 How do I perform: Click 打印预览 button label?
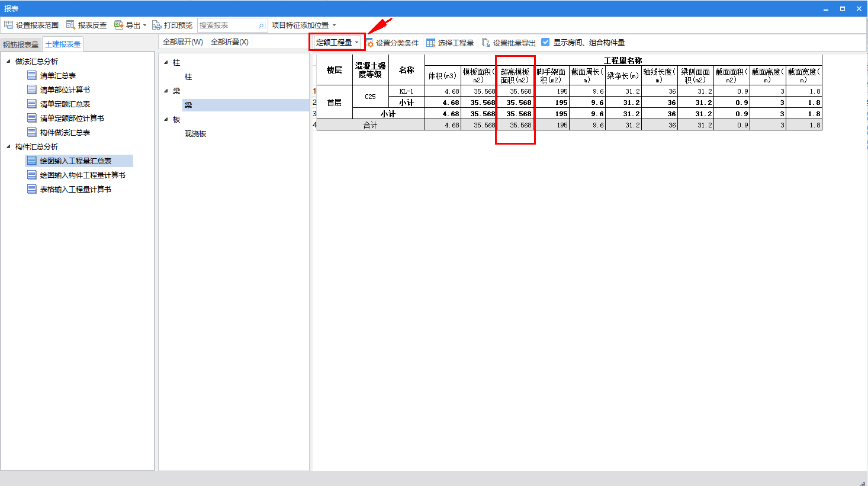click(178, 25)
